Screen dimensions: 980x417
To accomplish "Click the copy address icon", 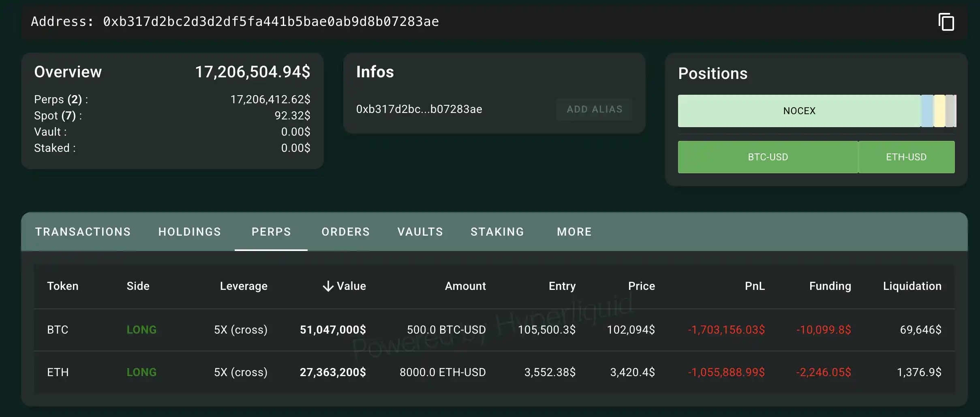I will click(947, 21).
